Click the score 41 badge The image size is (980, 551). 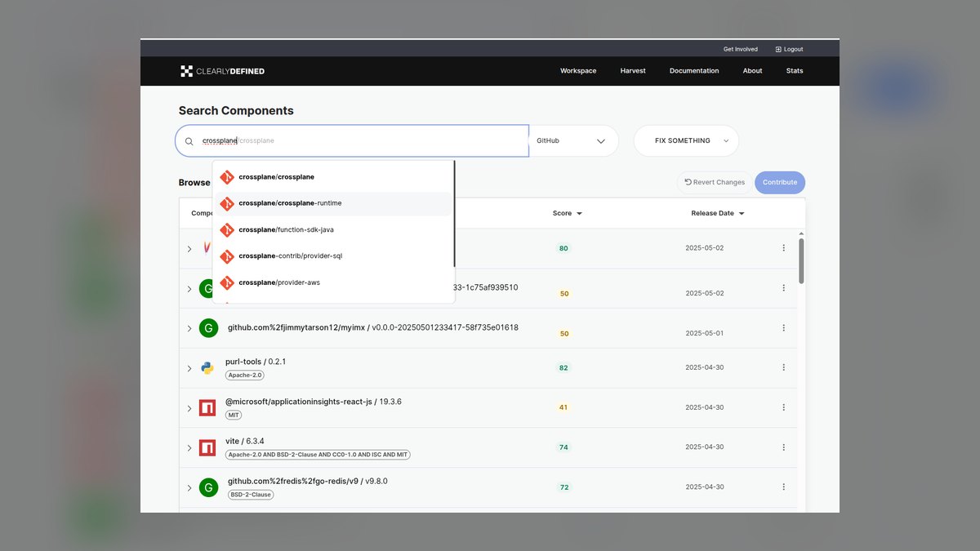click(x=563, y=407)
